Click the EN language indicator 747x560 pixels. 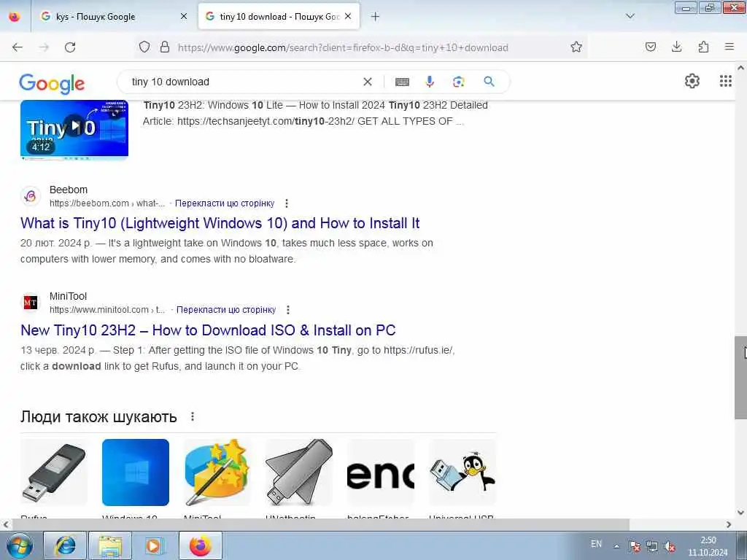[x=596, y=544]
